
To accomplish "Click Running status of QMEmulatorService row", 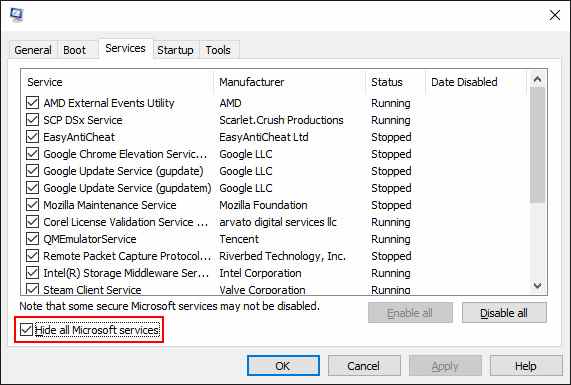I will (x=391, y=239).
